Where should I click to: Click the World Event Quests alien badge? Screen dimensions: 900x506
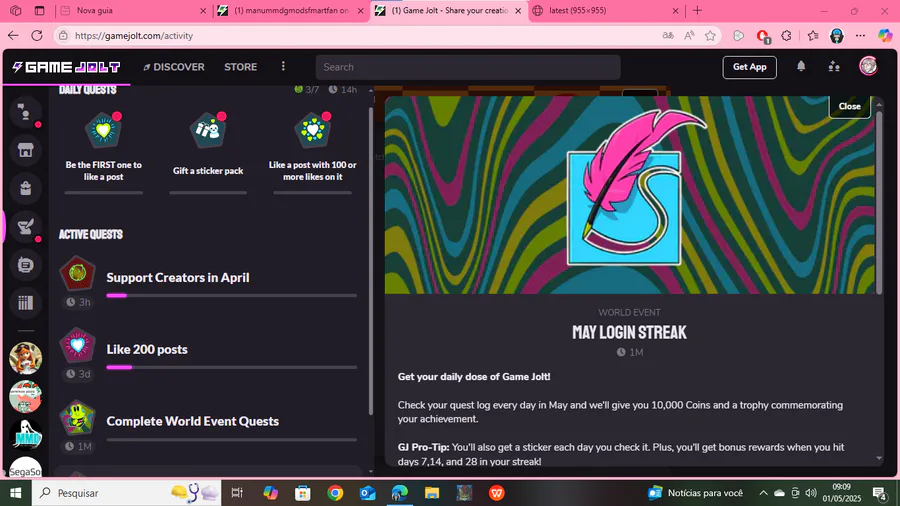coord(77,418)
